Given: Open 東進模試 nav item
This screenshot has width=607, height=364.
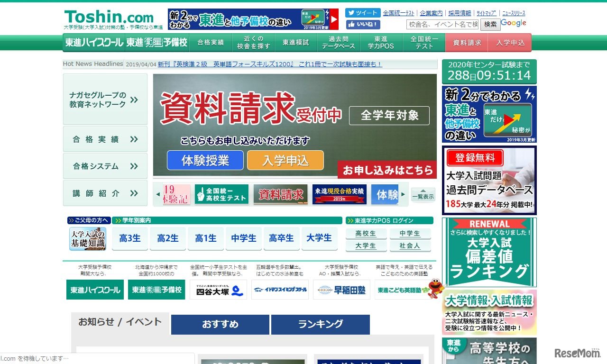Looking at the screenshot, I should click(296, 42).
